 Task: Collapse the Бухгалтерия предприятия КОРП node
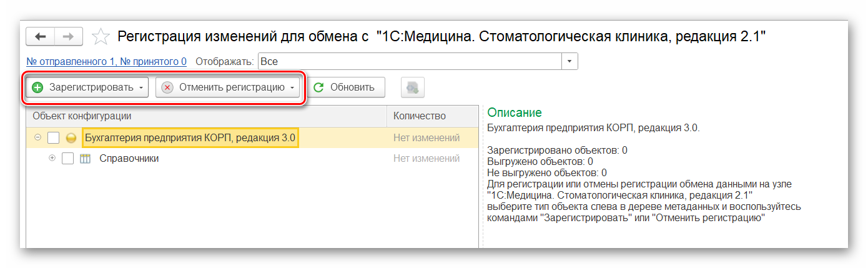38,137
